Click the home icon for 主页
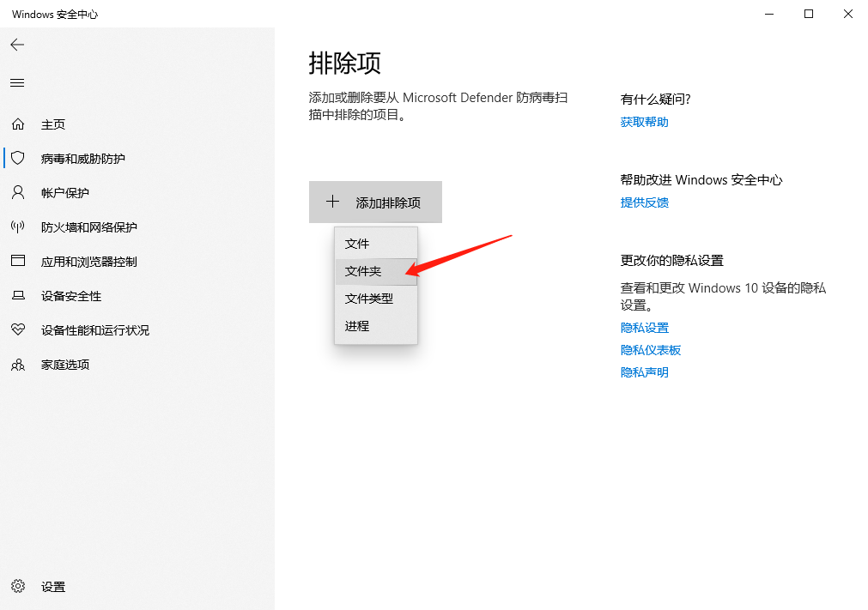This screenshot has height=610, width=868. (18, 124)
